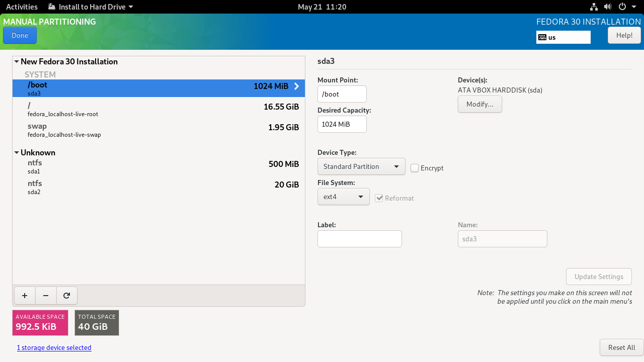Enable the Encrypt checkbox
Screen dimensions: 644x362
[x=415, y=168]
